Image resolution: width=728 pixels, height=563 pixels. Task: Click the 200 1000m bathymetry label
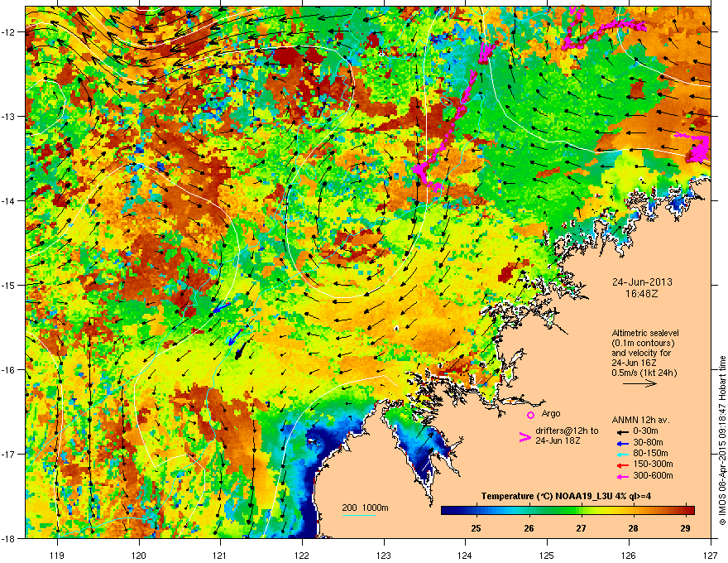point(365,508)
